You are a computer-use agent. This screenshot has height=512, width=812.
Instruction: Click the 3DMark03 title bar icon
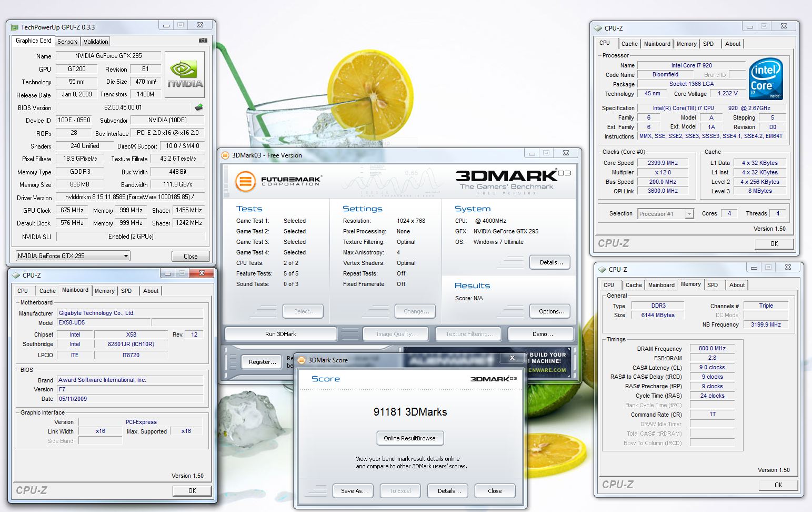[x=226, y=155]
